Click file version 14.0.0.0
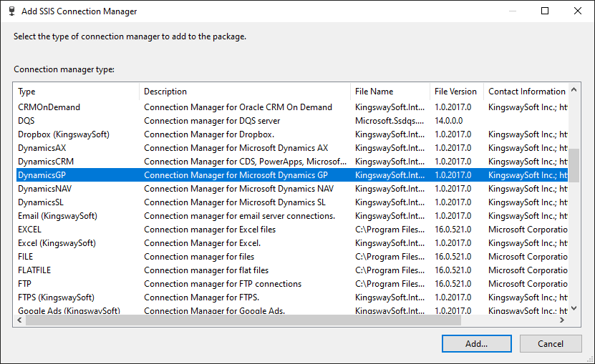This screenshot has height=364, width=595. tap(448, 121)
